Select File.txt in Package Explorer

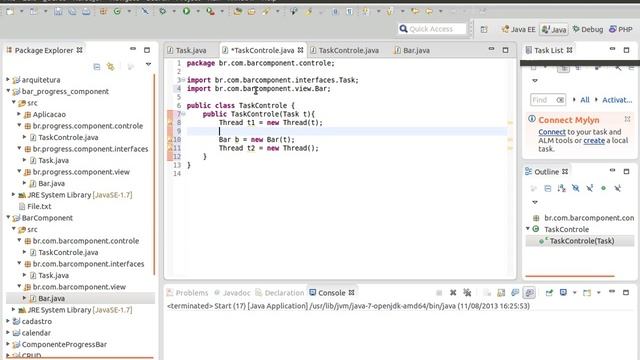pos(39,206)
